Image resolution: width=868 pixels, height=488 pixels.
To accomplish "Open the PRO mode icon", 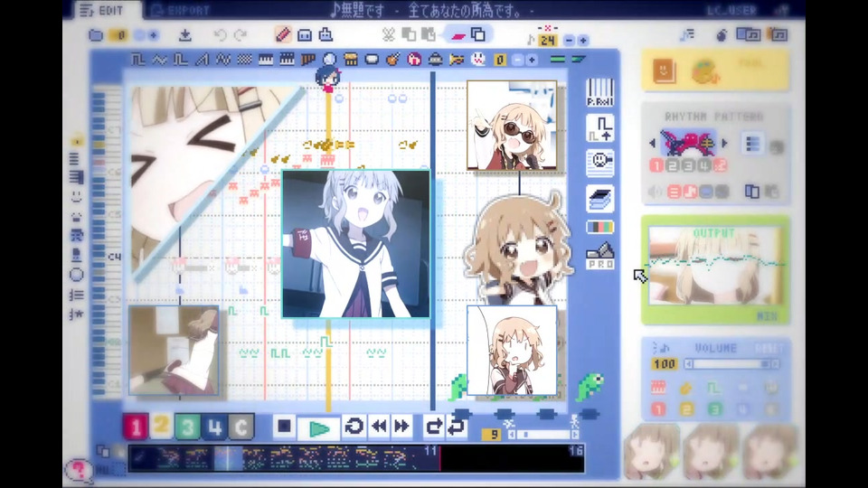I will pos(599,256).
